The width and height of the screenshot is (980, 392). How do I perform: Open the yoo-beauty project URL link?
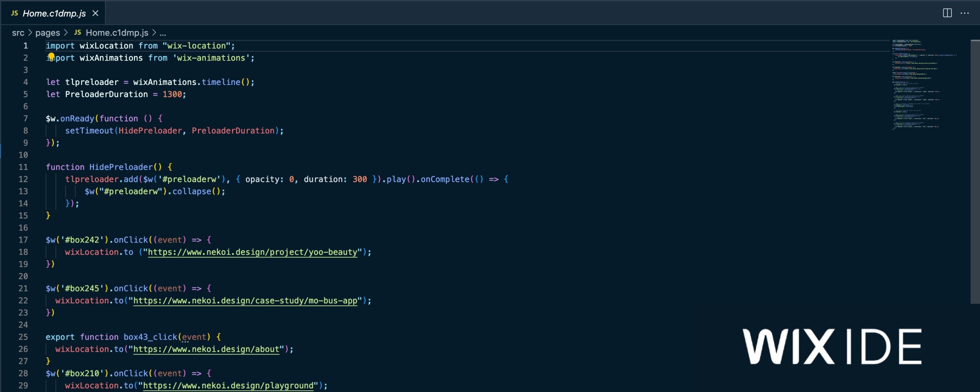252,252
